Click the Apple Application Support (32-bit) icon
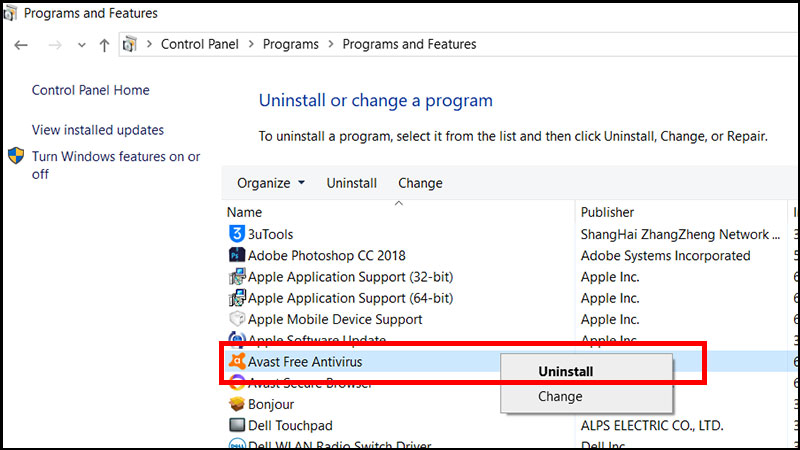800x450 pixels. tap(237, 277)
